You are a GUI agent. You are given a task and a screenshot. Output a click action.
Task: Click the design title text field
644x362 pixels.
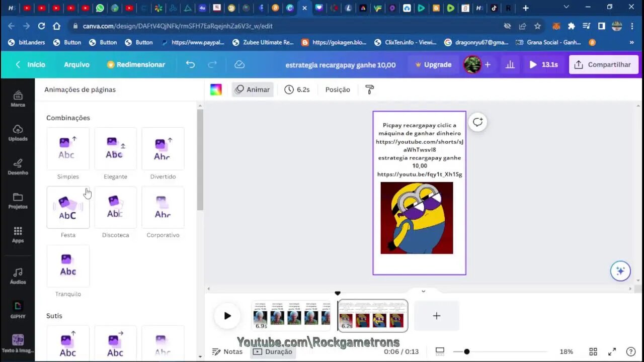pos(341,65)
